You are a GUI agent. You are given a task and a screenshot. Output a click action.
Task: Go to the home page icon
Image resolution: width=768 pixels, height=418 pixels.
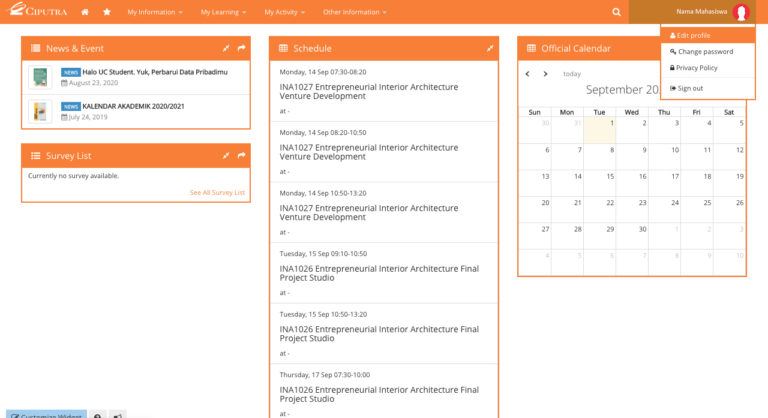85,12
